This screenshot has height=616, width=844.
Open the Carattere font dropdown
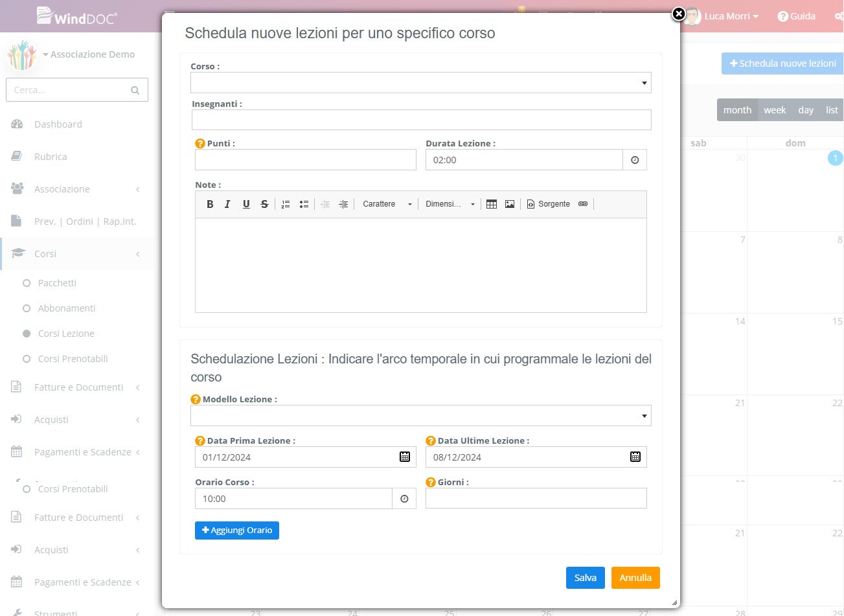point(387,204)
